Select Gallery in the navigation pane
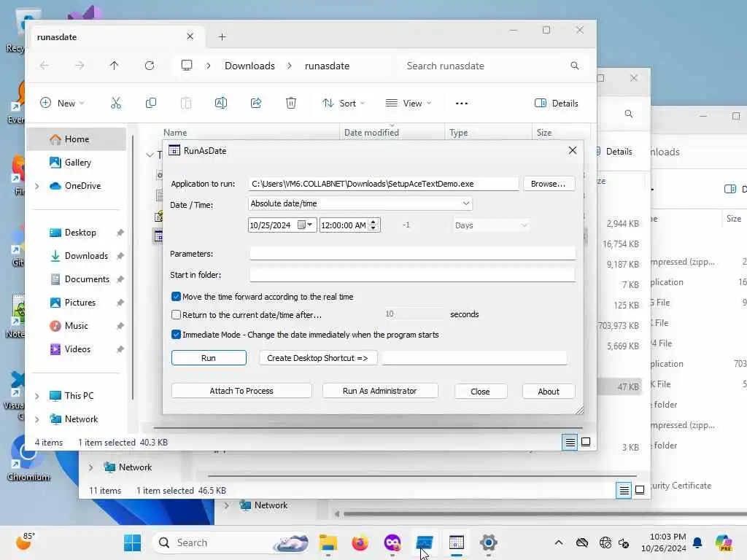This screenshot has width=747, height=560. [77, 163]
